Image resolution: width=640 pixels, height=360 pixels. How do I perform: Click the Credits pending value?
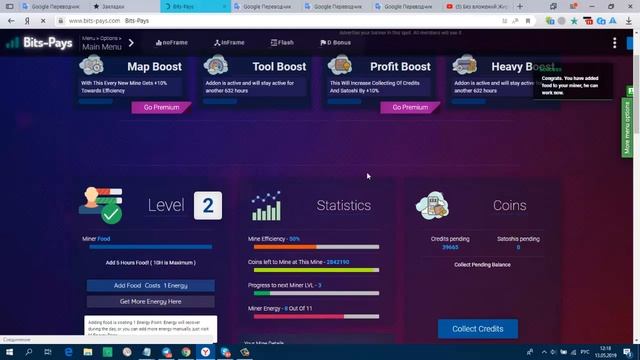(450, 247)
